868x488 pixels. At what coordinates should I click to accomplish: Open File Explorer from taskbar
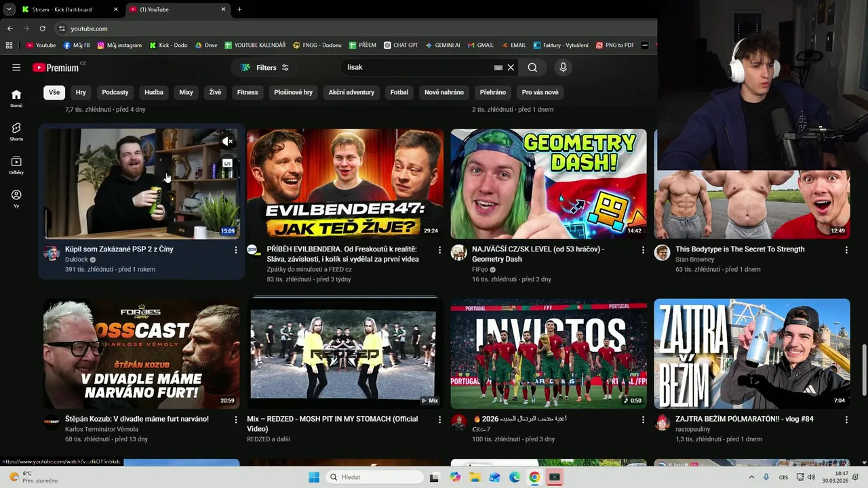coord(475,477)
